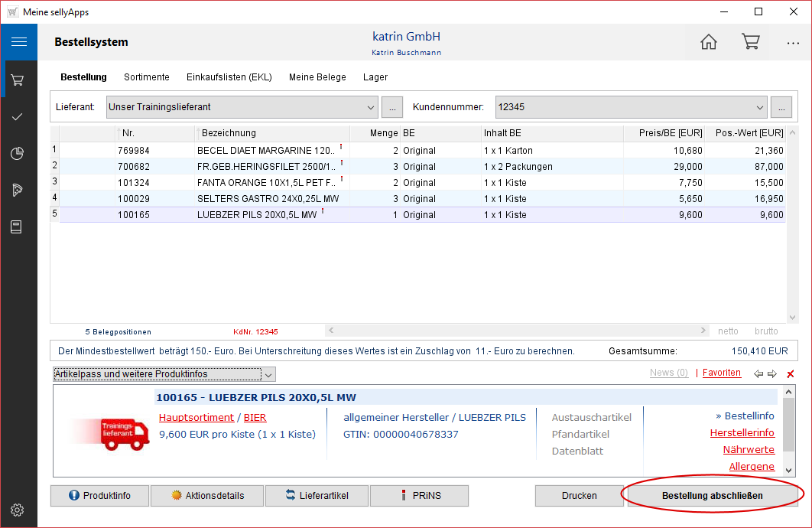Viewport: 812px width, 528px height.
Task: Open the hamburger menu in the sidebar
Action: tap(18, 42)
